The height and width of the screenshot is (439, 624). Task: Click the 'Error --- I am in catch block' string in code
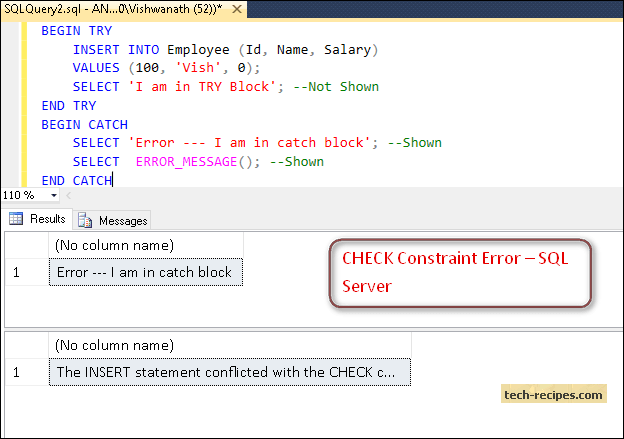pos(250,143)
